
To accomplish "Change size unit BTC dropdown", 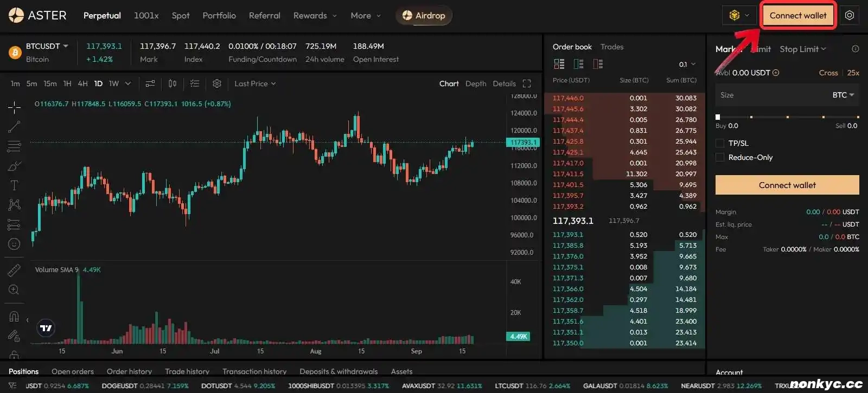I will click(x=843, y=95).
